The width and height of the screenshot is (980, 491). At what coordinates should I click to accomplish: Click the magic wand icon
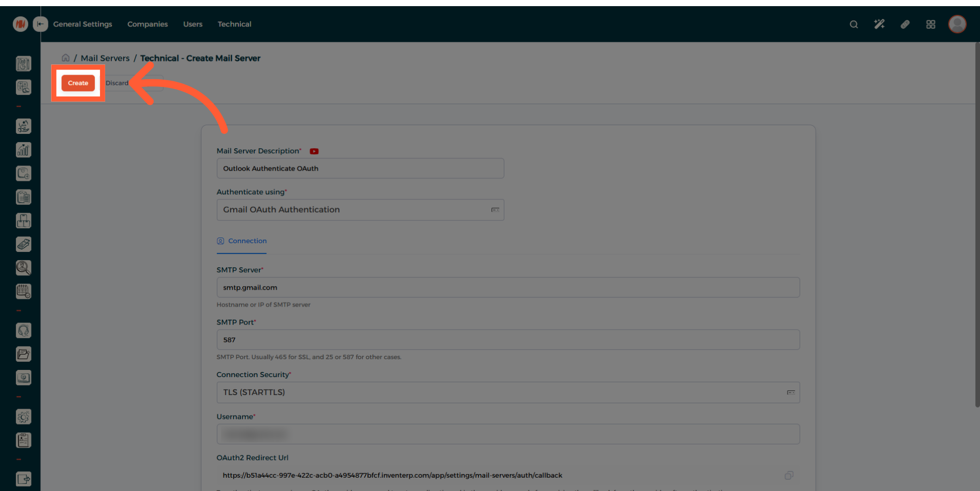(x=879, y=24)
